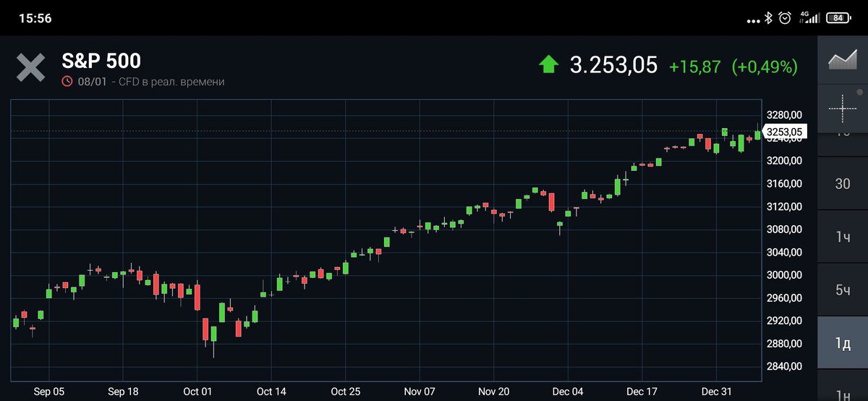
Task: Click the 2840,00 price axis label
Action: 784,366
